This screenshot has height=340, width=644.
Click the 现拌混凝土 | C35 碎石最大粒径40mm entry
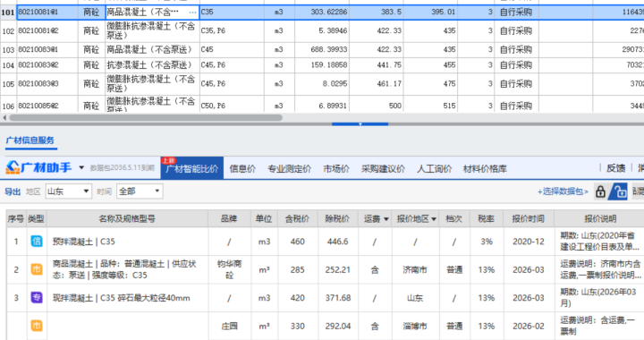[x=121, y=298]
